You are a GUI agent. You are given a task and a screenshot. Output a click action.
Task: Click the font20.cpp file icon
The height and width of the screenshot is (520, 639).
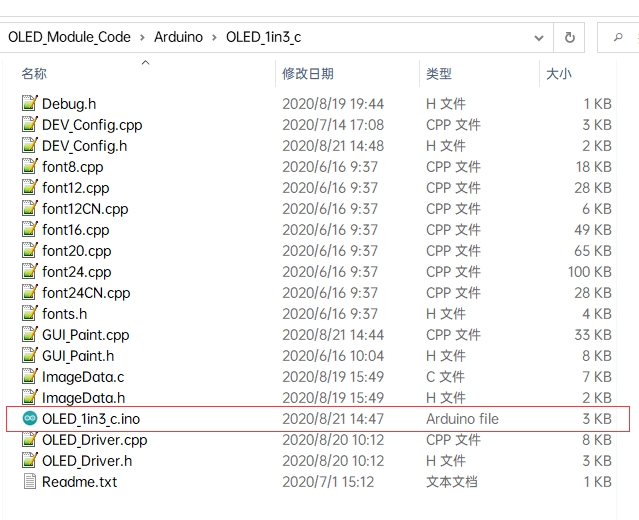[30, 251]
